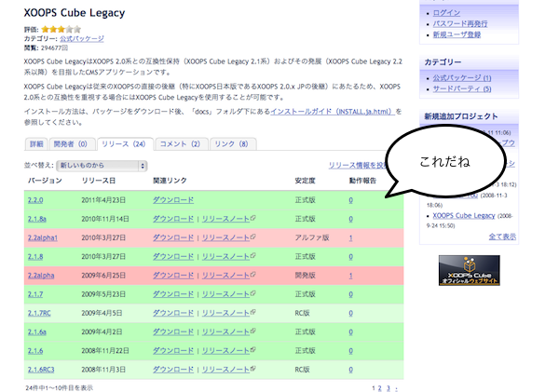Open version 2.2.0 release link

[x=35, y=200]
